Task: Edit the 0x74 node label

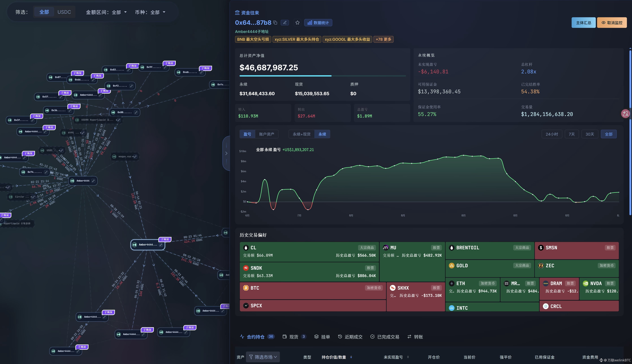Action: (x=46, y=172)
